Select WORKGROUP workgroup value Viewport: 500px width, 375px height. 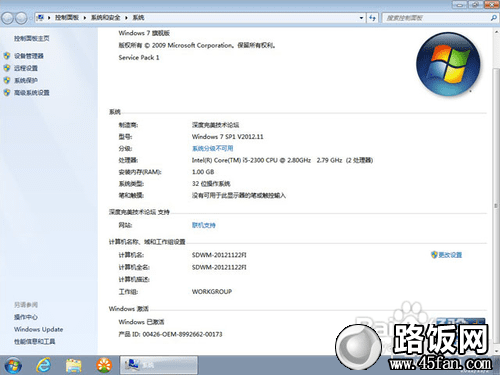point(212,292)
